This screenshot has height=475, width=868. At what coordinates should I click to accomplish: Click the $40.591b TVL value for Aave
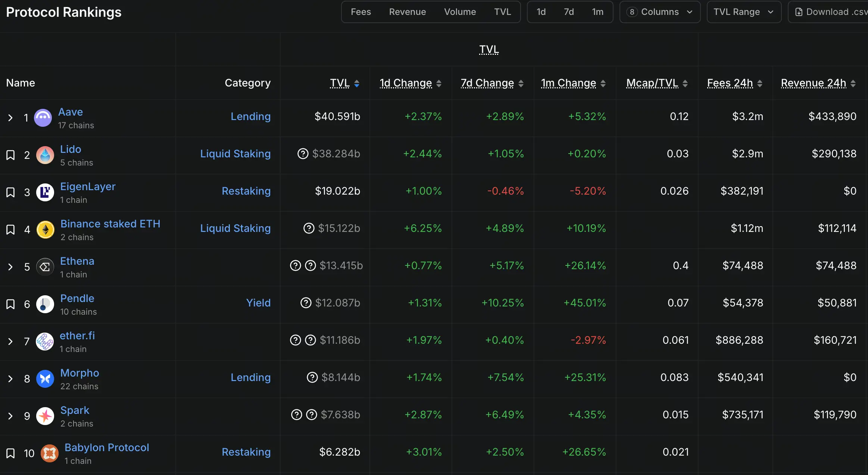337,116
